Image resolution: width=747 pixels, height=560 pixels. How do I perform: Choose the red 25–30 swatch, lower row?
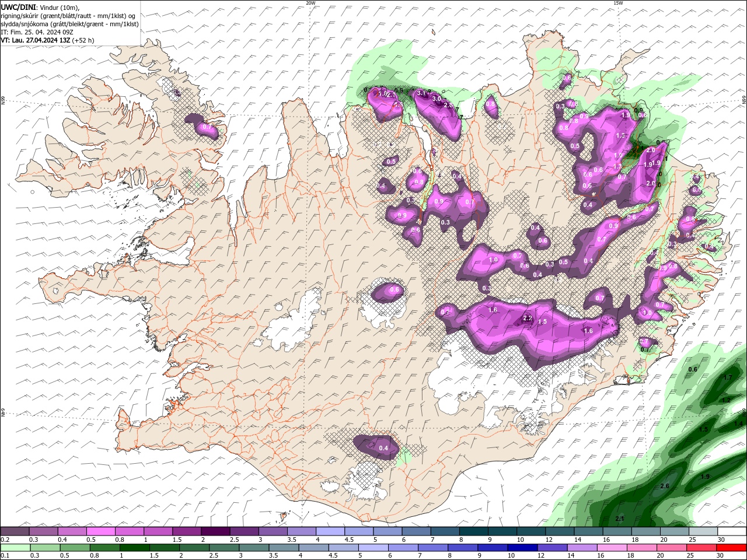tap(701, 548)
